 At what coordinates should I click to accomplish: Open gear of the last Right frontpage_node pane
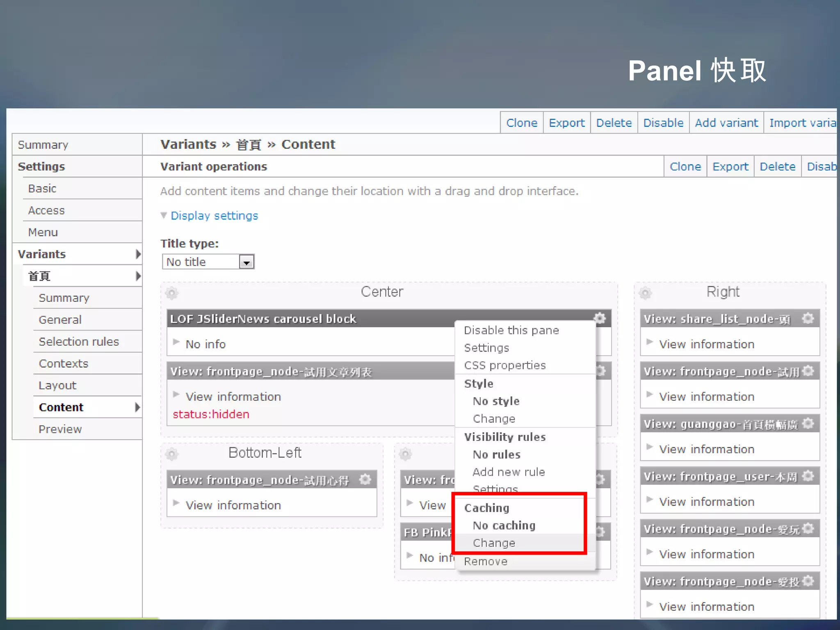pyautogui.click(x=808, y=581)
